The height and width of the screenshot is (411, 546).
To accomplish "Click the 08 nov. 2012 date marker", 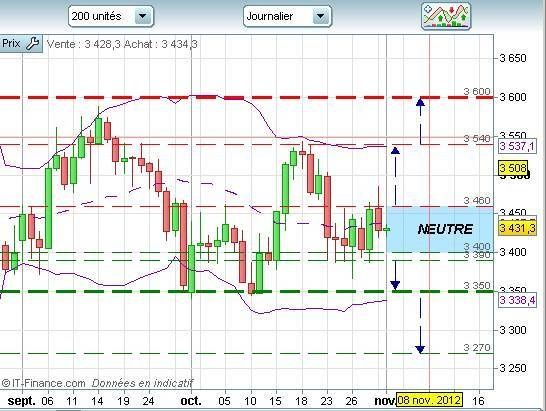I will [x=430, y=400].
